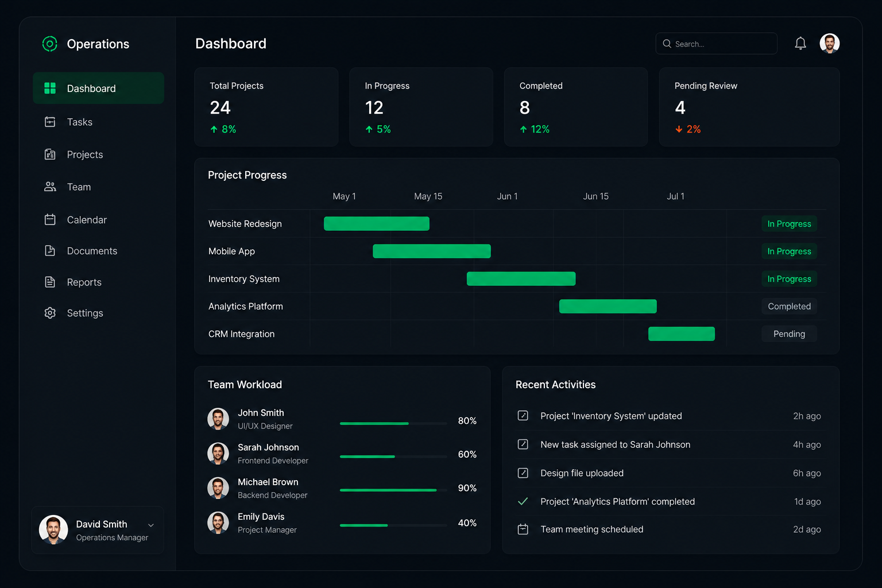Toggle checkbox for Inventory System updated activity

pyautogui.click(x=523, y=415)
